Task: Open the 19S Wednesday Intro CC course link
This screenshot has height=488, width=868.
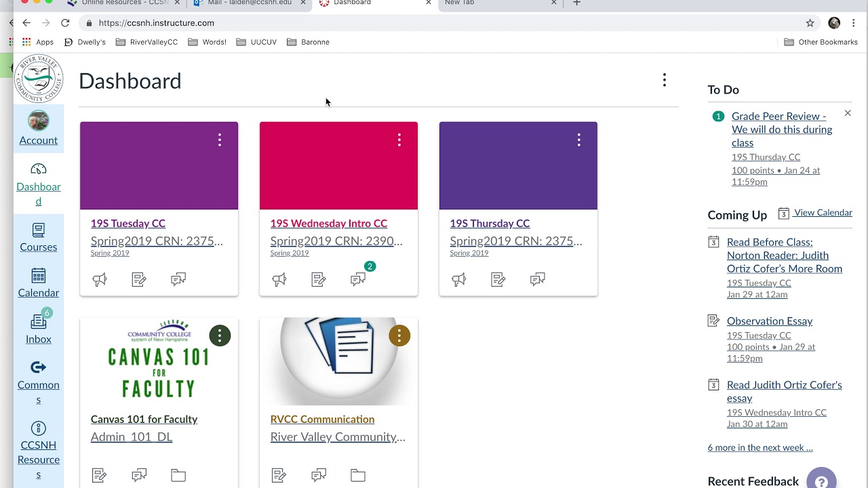Action: coord(329,223)
